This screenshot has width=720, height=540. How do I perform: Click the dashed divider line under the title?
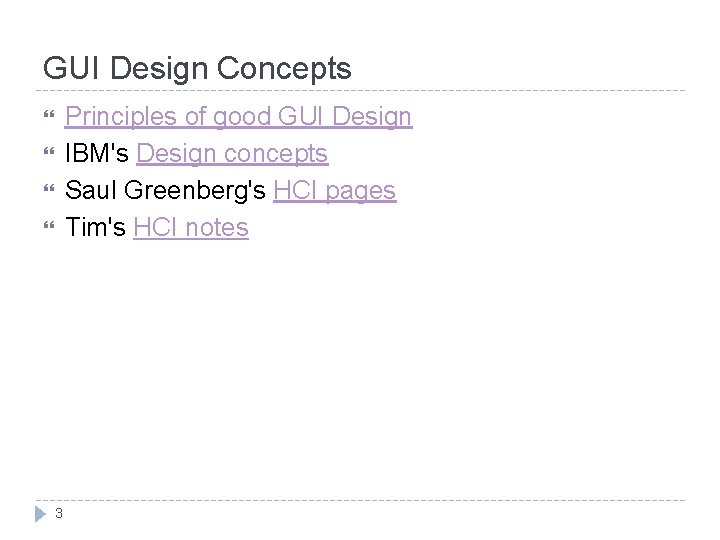tap(360, 90)
